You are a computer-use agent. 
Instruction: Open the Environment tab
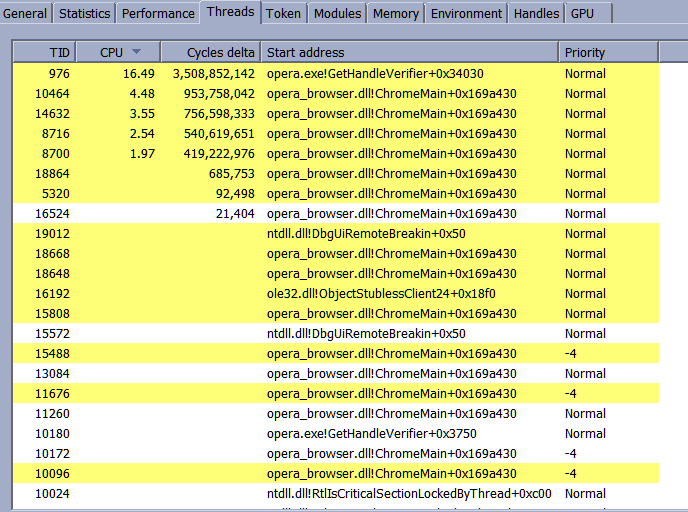(x=466, y=14)
